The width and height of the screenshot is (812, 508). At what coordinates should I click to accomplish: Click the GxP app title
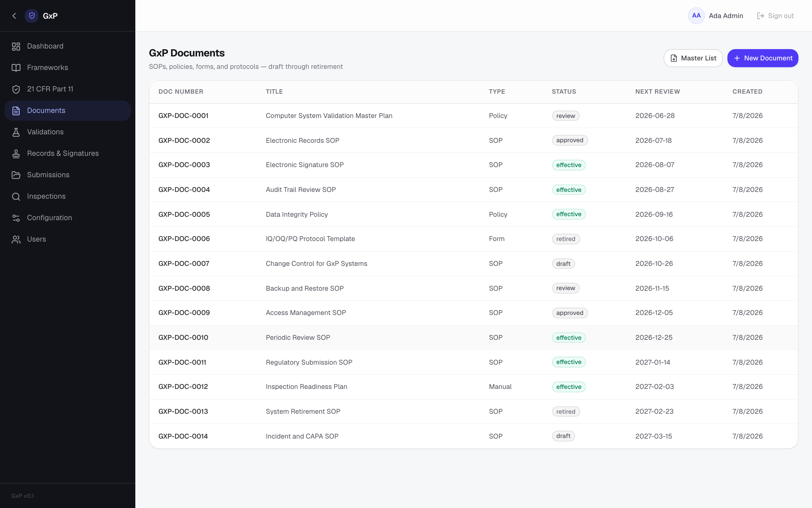pyautogui.click(x=50, y=16)
